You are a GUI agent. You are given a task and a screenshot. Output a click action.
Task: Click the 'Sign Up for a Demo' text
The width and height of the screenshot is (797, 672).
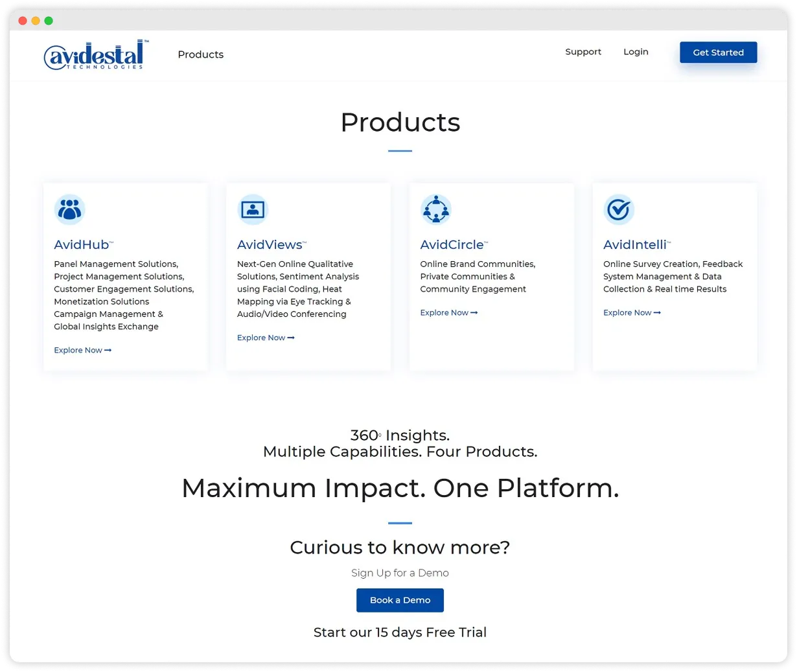400,573
